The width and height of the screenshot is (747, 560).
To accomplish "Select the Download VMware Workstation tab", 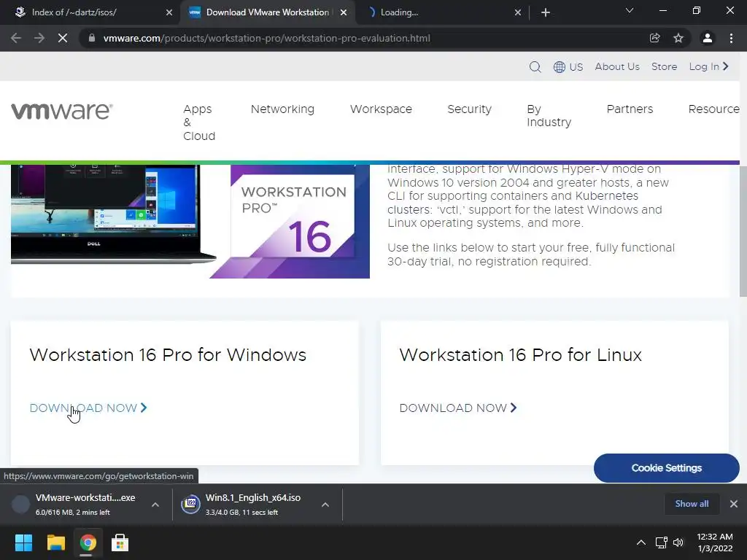I will click(267, 12).
